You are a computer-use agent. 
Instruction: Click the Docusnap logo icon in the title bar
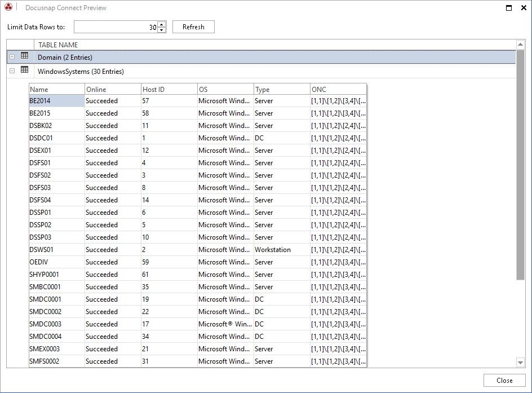click(8, 7)
